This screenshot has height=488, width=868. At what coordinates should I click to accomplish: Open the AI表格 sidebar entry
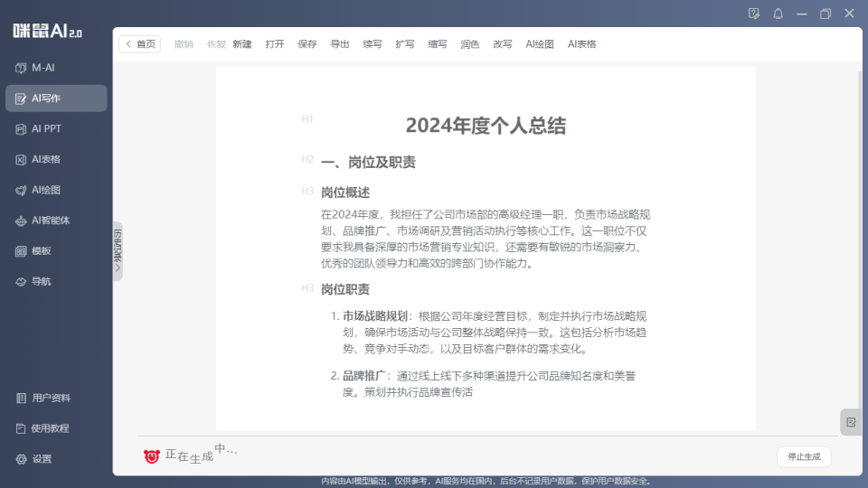[56, 159]
